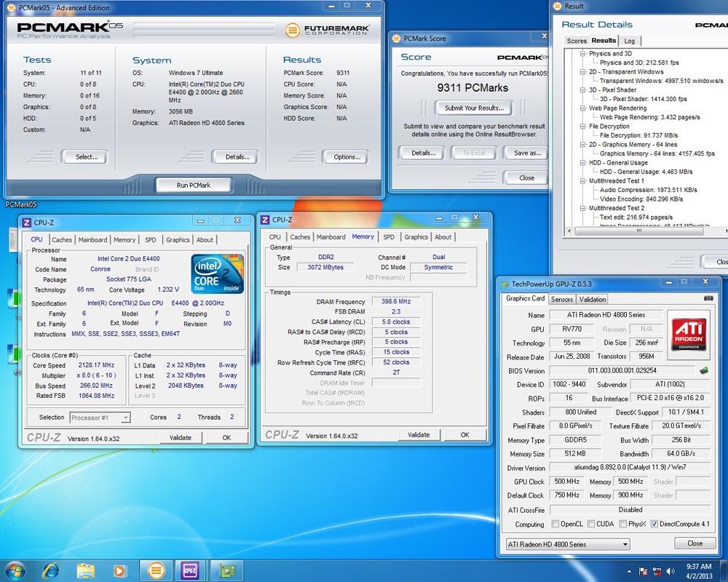The width and height of the screenshot is (728, 582).
Task: Click the title icon of the CPU-Z window showing the CPU tab
Action: click(27, 223)
